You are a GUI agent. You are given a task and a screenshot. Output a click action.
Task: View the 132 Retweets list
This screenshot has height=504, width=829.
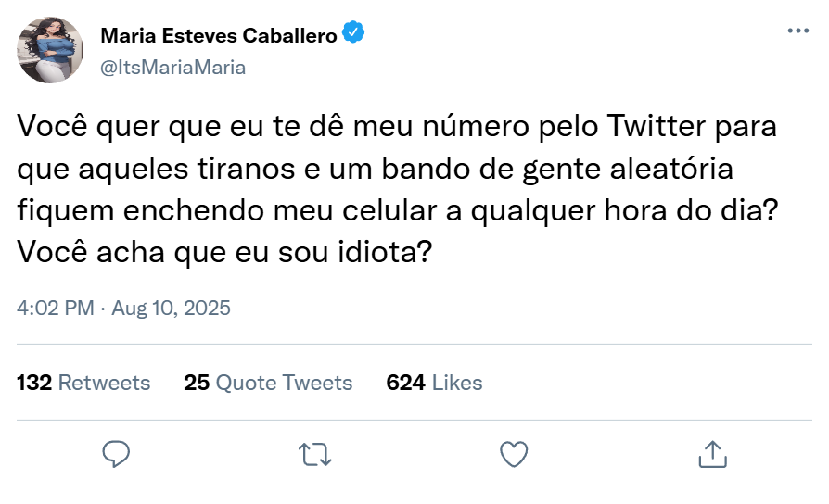tap(83, 383)
